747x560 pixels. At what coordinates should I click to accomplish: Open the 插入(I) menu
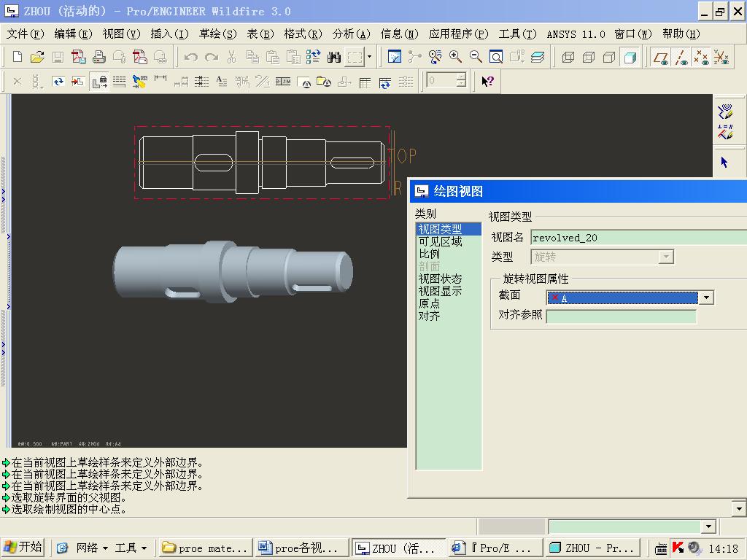point(169,34)
